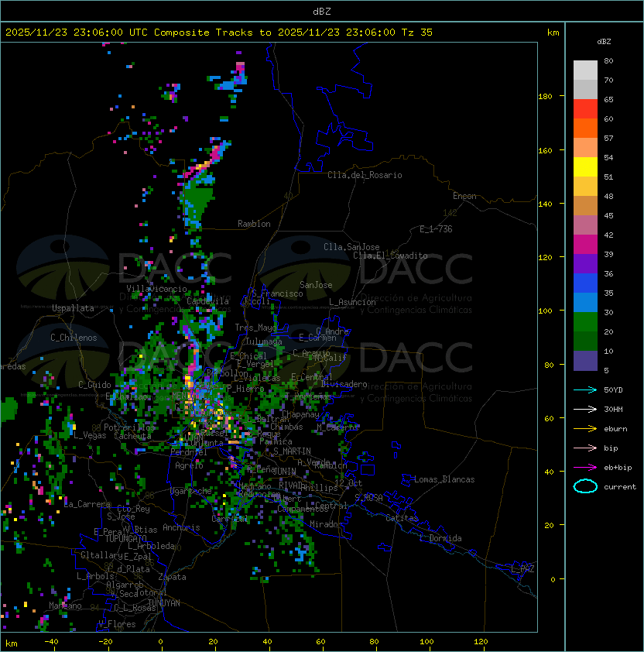Image resolution: width=644 pixels, height=652 pixels.
Task: Click the V_Flores map label
Action: [x=117, y=624]
